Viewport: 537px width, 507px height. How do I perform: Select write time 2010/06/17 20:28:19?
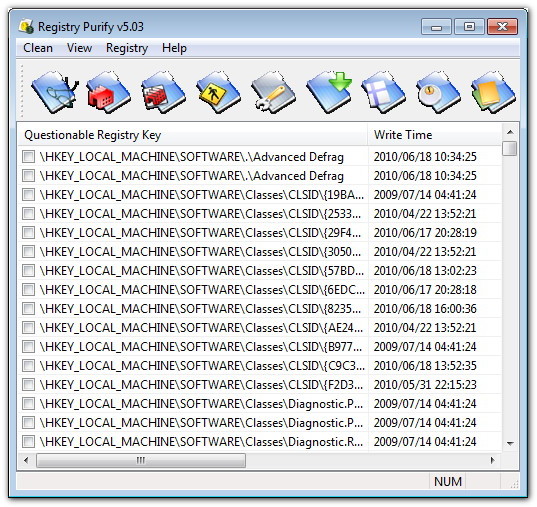click(425, 233)
